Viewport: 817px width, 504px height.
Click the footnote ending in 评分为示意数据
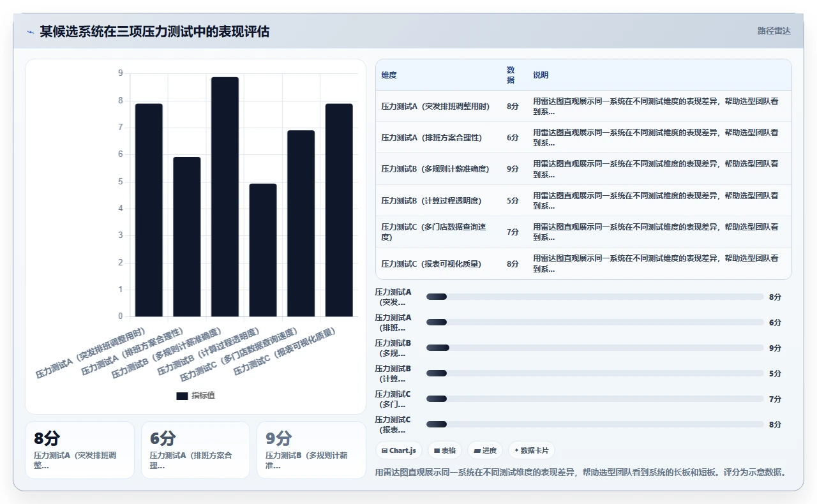pos(580,473)
